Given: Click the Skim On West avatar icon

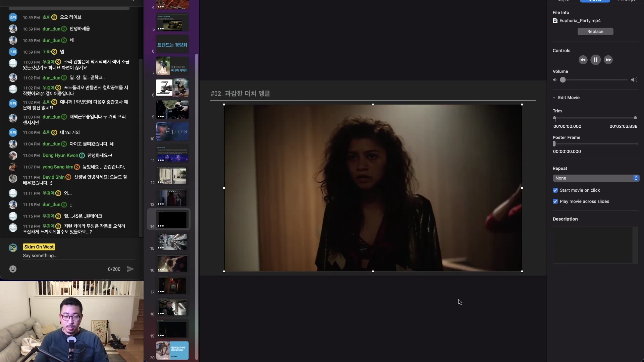Looking at the screenshot, I should pos(13,248).
